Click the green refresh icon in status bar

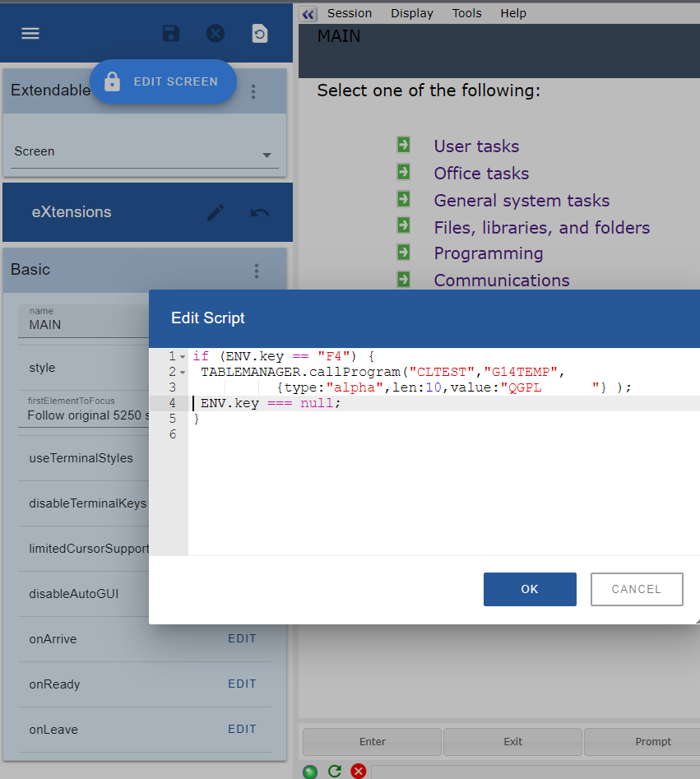point(335,772)
